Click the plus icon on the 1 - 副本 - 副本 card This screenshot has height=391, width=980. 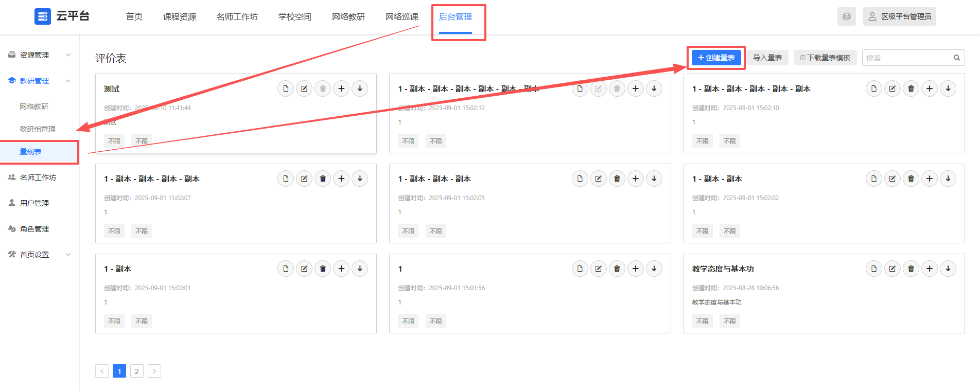click(929, 179)
